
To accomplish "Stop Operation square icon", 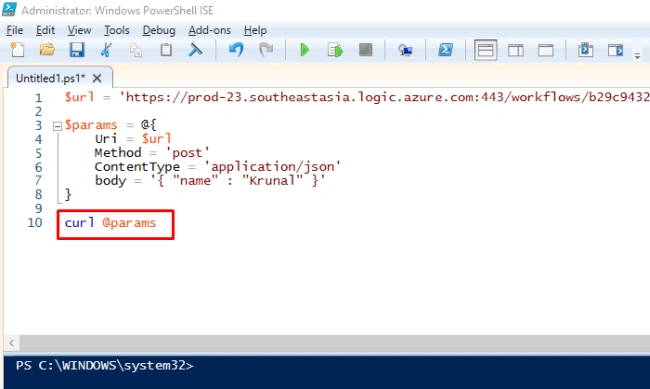I will click(365, 50).
